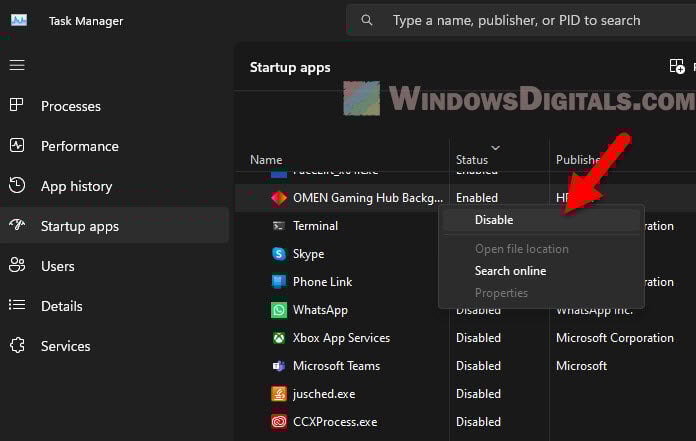Click the App history clock icon
Viewport: 696px width, 441px height.
(17, 185)
